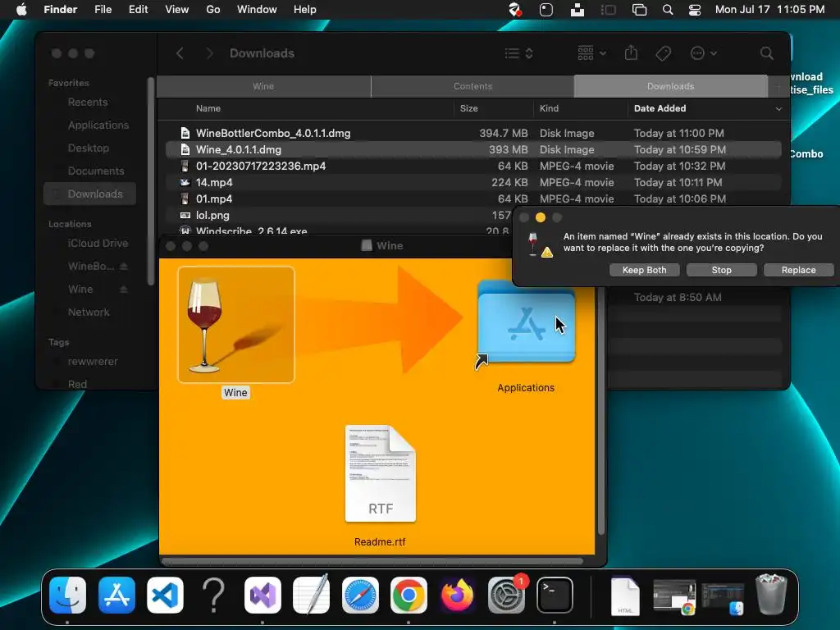Open Documents in Finder sidebar
Screen dimensions: 840x630
[x=96, y=171]
